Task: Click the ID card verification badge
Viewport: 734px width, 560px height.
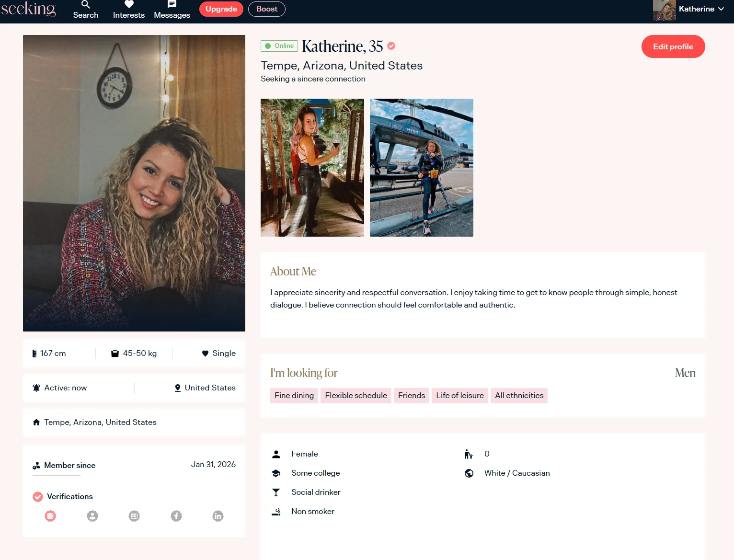Action: pyautogui.click(x=134, y=516)
